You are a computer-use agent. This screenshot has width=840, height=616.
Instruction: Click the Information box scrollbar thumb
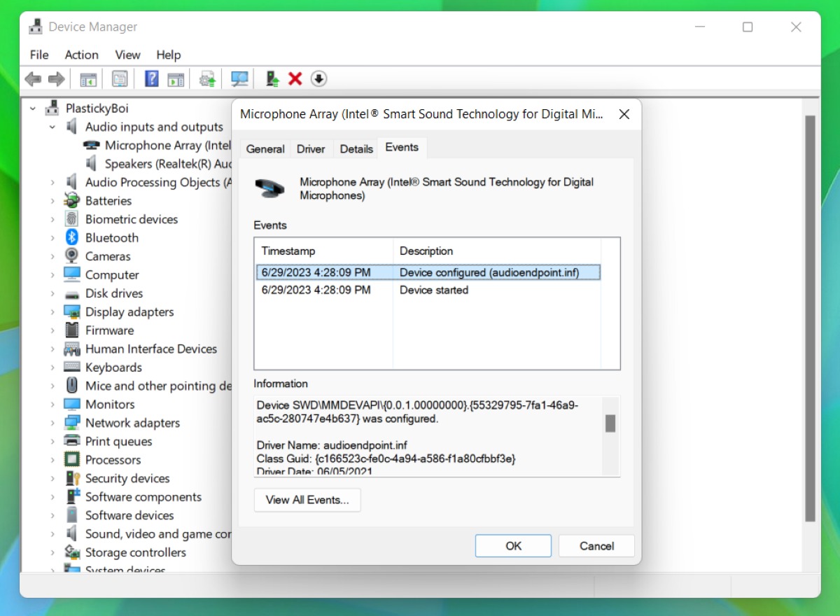(x=610, y=423)
